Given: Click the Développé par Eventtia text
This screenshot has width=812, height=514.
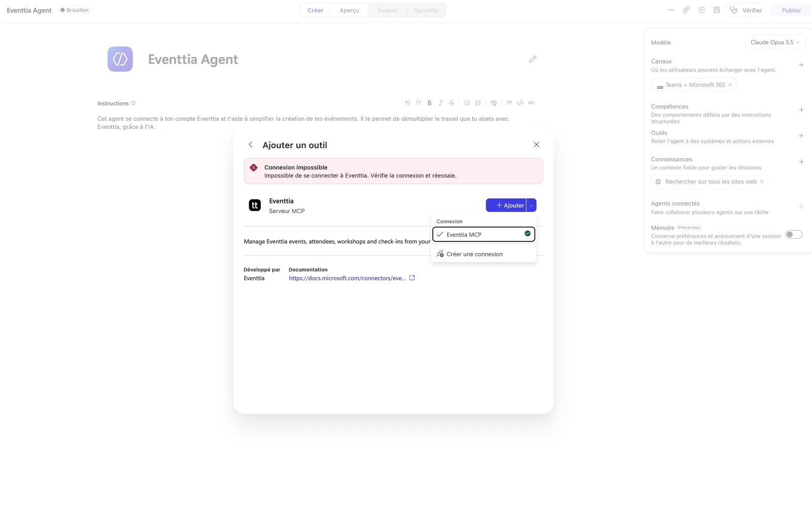Looking at the screenshot, I should click(x=262, y=274).
